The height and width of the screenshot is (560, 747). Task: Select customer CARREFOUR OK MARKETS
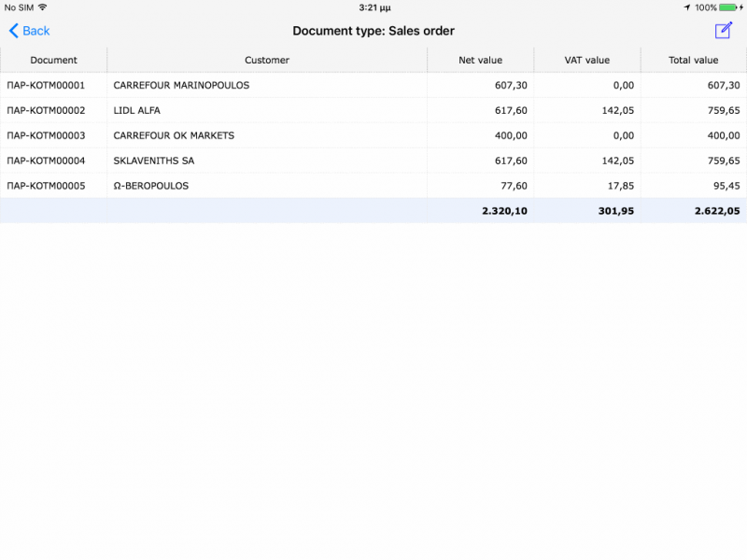(x=174, y=135)
